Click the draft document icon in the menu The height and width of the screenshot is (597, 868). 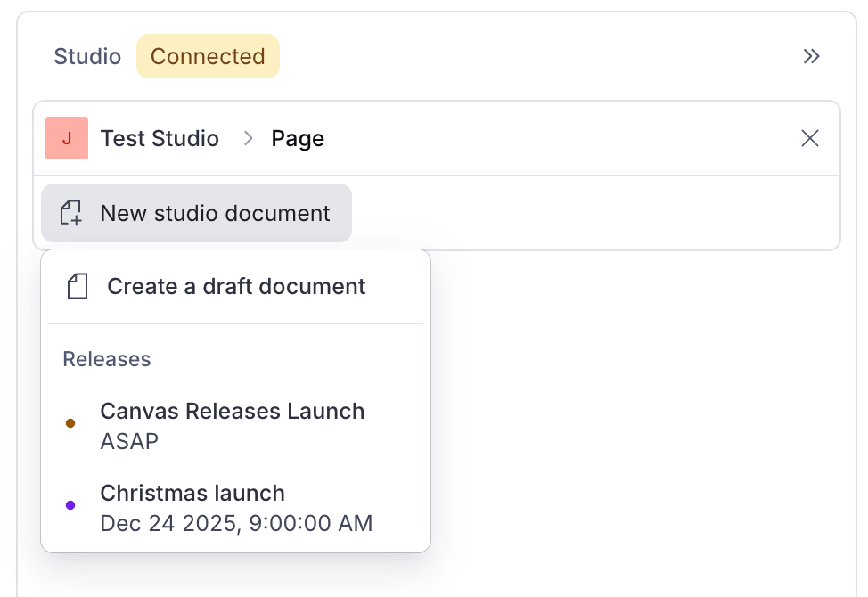77,286
